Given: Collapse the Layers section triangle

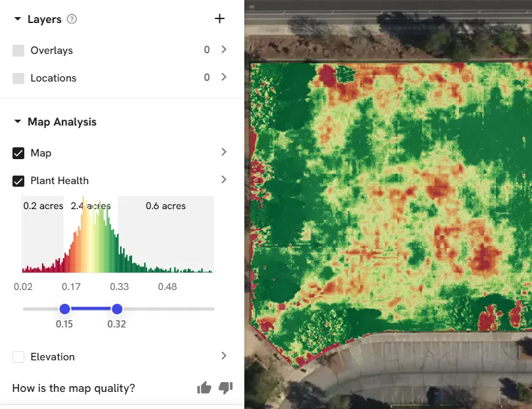Looking at the screenshot, I should [x=18, y=19].
